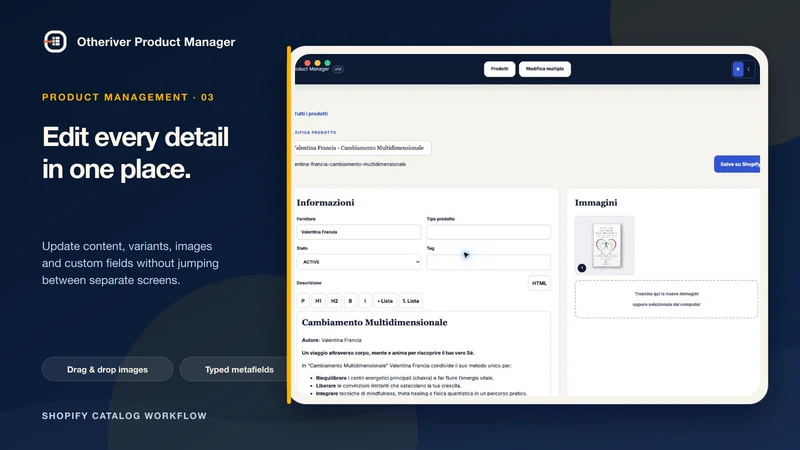Click the Tipo prodotto input field

488,232
